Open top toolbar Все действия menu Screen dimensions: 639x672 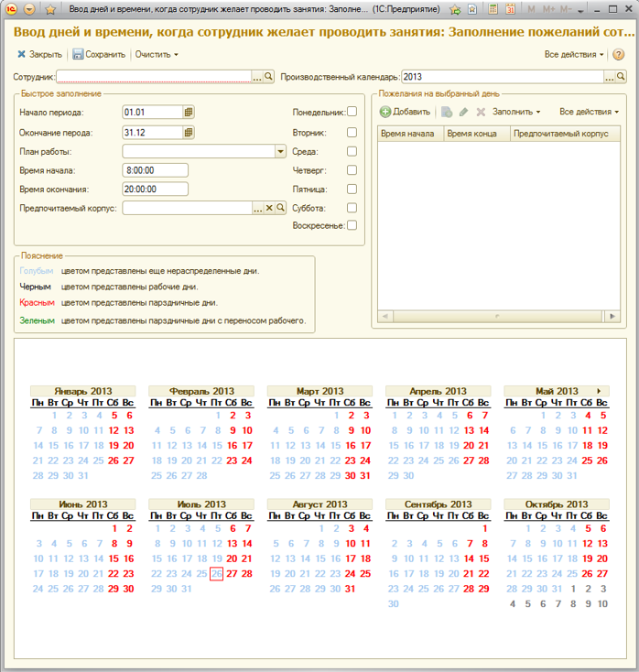pos(574,54)
